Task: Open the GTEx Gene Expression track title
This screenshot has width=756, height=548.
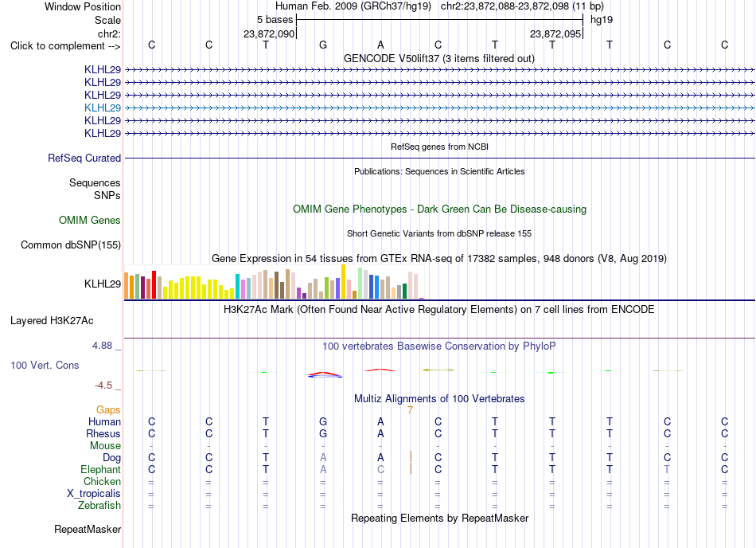Action: tap(439, 259)
